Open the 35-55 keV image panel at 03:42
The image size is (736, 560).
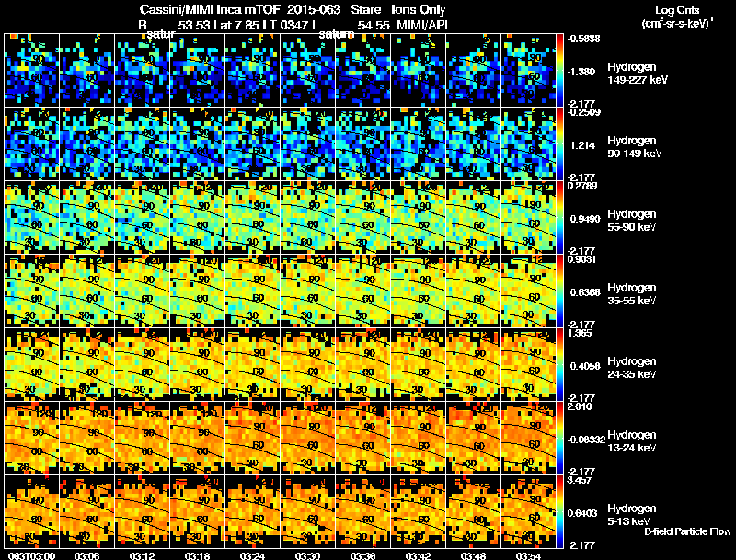(x=419, y=291)
